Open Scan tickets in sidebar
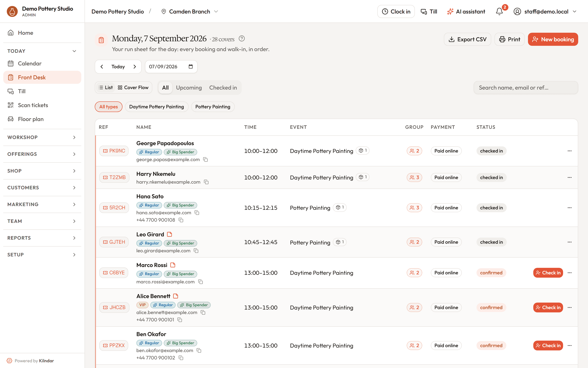 pos(42,105)
